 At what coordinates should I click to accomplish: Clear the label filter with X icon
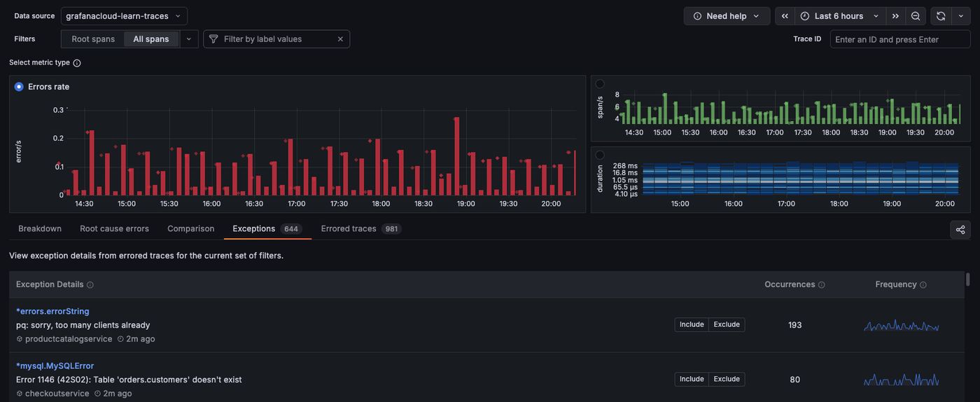click(340, 39)
